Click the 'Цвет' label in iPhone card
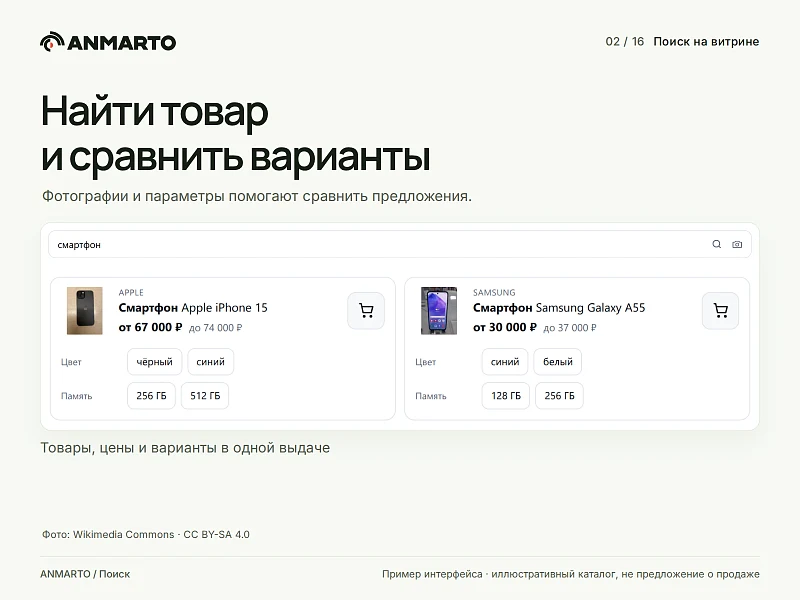 pyautogui.click(x=71, y=362)
